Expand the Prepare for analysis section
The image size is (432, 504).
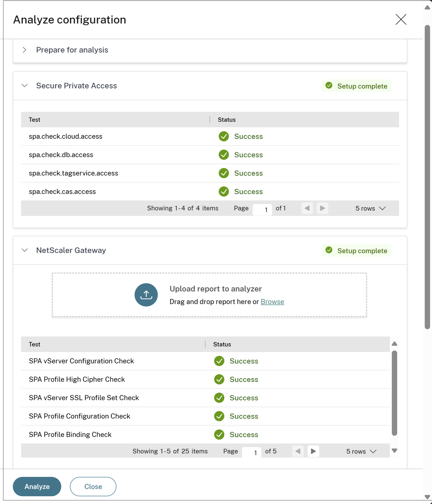point(24,50)
